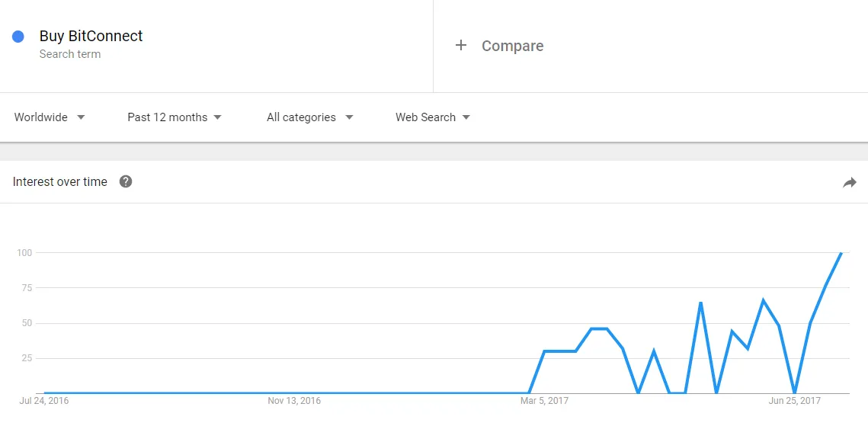Image resolution: width=868 pixels, height=426 pixels.
Task: Click the Jul 24, 2016 axis label
Action: [x=43, y=401]
